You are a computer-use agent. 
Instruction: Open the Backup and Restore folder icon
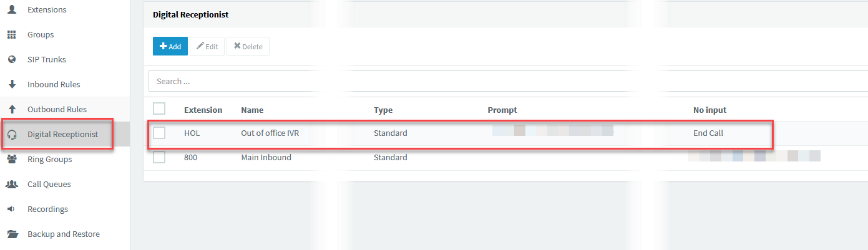click(12, 234)
